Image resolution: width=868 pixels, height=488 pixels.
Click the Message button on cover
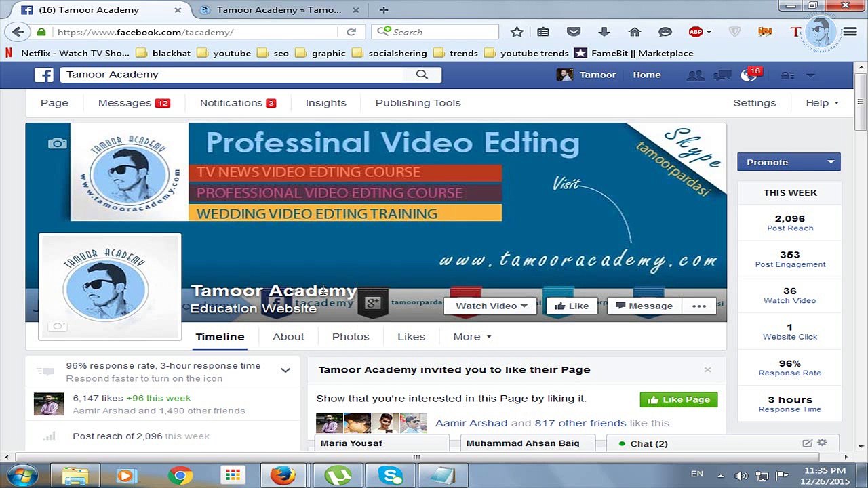click(644, 306)
